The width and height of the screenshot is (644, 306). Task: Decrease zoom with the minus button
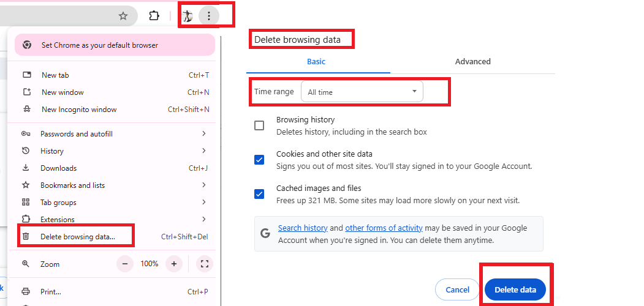pos(125,264)
